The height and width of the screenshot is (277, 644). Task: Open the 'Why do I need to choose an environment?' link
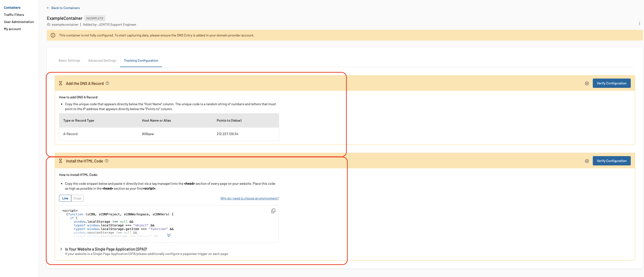(249, 198)
